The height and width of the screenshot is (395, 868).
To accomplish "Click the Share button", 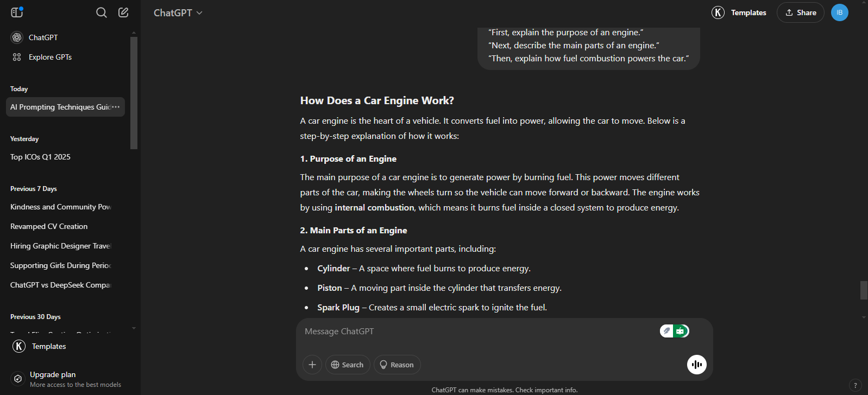I will click(x=800, y=12).
